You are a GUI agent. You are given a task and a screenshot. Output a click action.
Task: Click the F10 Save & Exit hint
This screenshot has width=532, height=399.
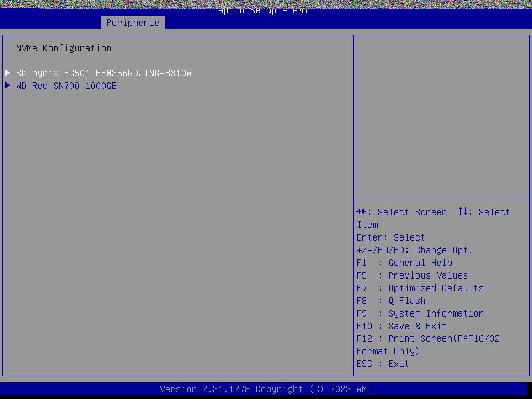point(402,326)
